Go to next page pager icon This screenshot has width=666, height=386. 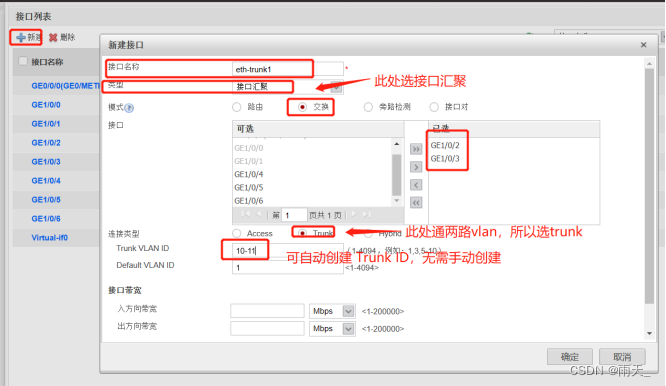click(x=354, y=215)
